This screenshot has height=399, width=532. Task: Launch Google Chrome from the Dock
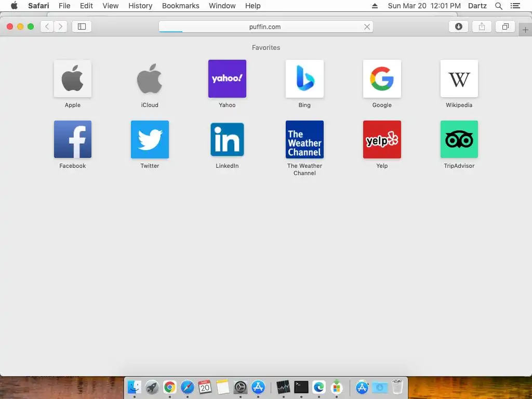point(170,387)
